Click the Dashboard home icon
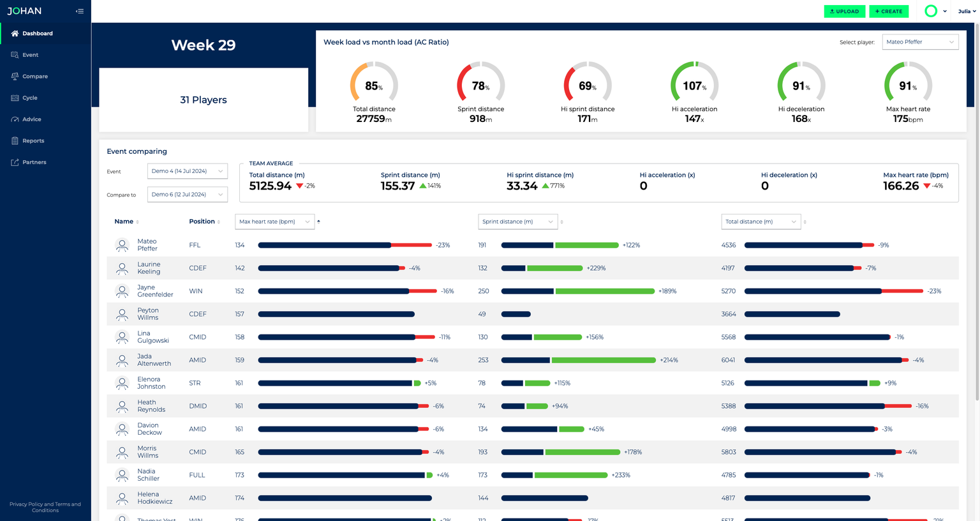Viewport: 980px width, 521px height. click(15, 33)
